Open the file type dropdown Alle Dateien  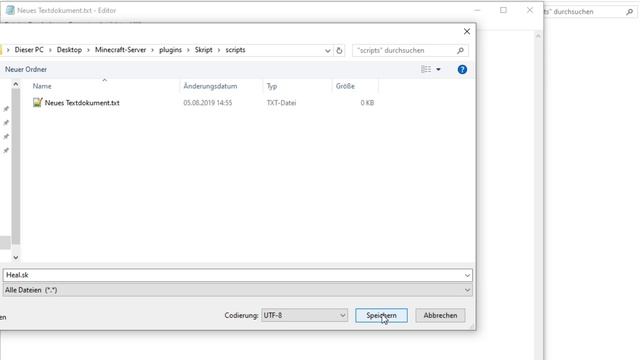(237, 290)
